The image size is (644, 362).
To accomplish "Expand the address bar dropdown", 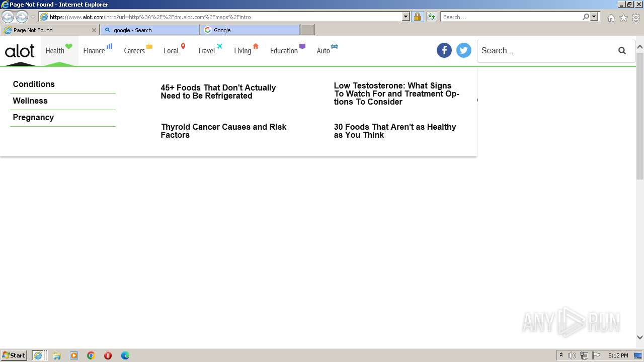I will coord(406,17).
